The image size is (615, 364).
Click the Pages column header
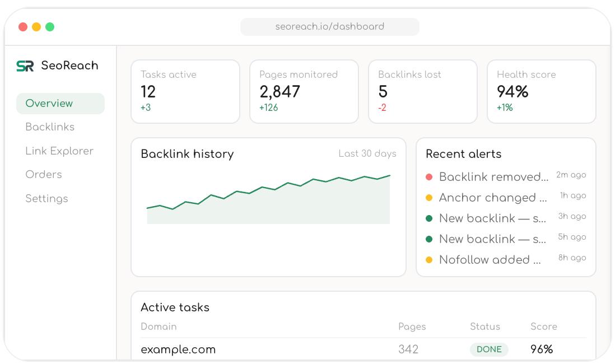click(412, 326)
